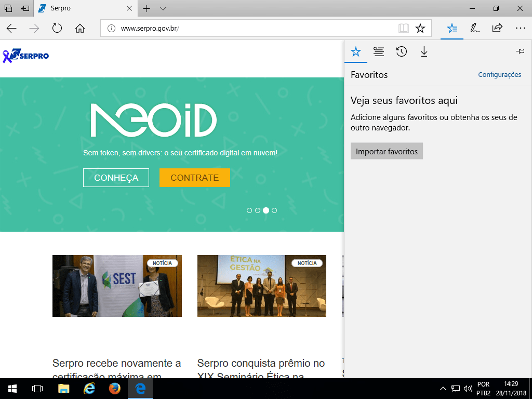Launch Firefox from the taskbar
Viewport: 532px width, 399px height.
point(114,388)
